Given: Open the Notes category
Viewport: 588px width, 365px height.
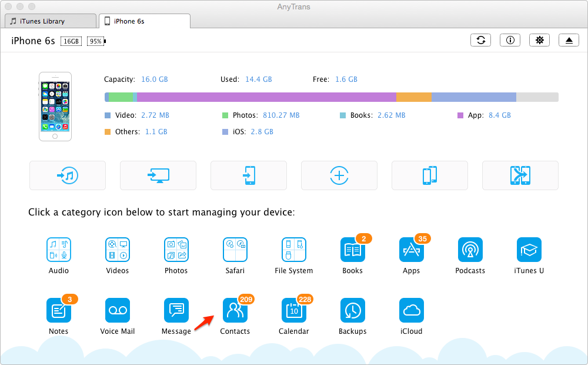Looking at the screenshot, I should pos(58,310).
